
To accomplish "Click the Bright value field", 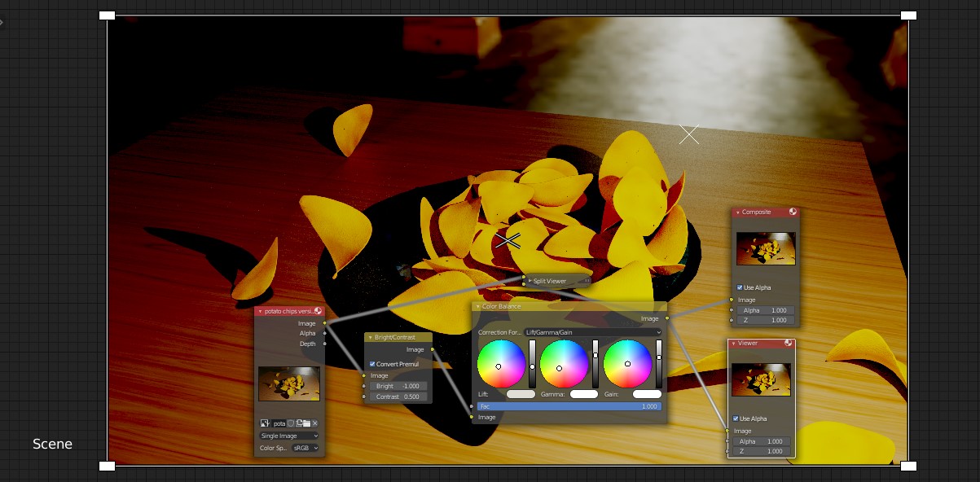I will click(398, 386).
